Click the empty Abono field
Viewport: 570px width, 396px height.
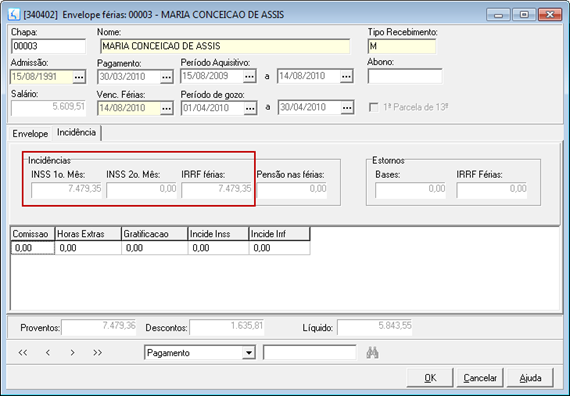(405, 76)
